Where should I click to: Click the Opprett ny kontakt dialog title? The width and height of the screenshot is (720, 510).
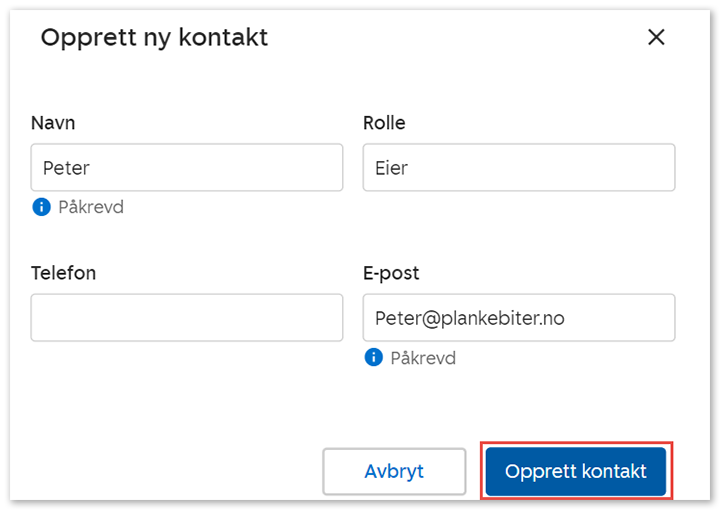[154, 38]
